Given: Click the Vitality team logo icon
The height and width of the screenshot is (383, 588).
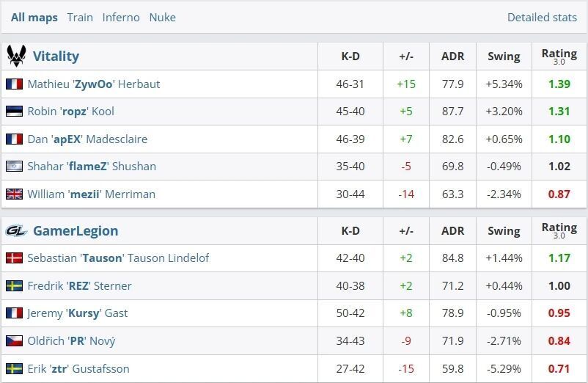Looking at the screenshot, I should coord(16,56).
